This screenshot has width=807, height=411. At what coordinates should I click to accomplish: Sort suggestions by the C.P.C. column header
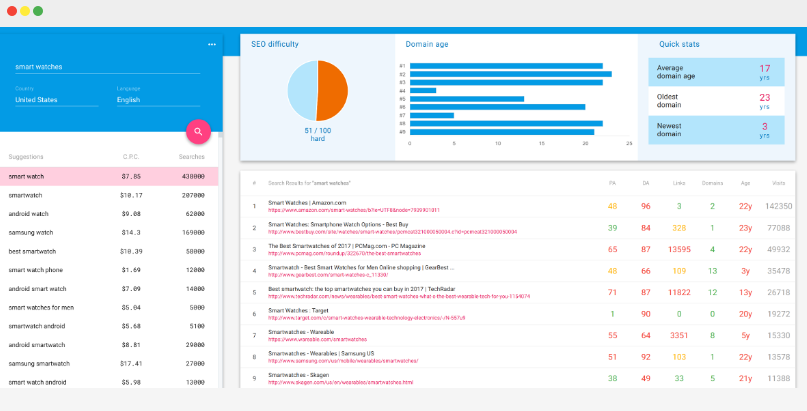(x=130, y=157)
